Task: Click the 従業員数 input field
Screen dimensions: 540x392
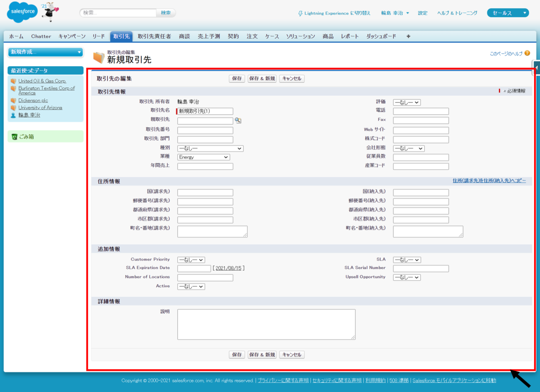Action: (421, 157)
